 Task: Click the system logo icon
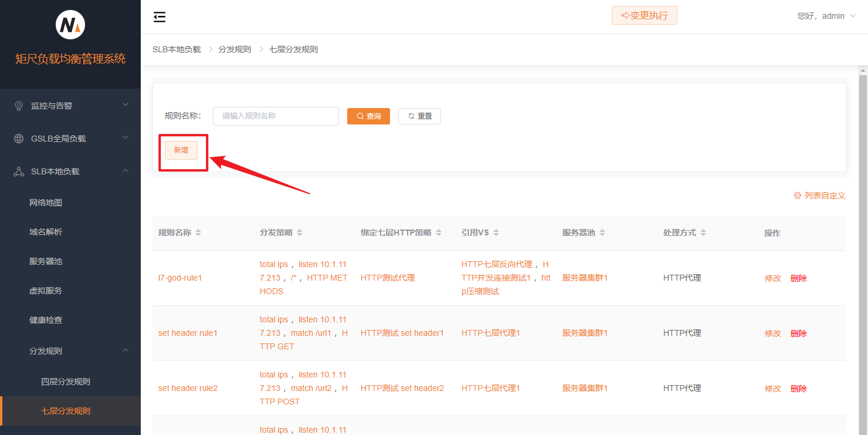70,25
